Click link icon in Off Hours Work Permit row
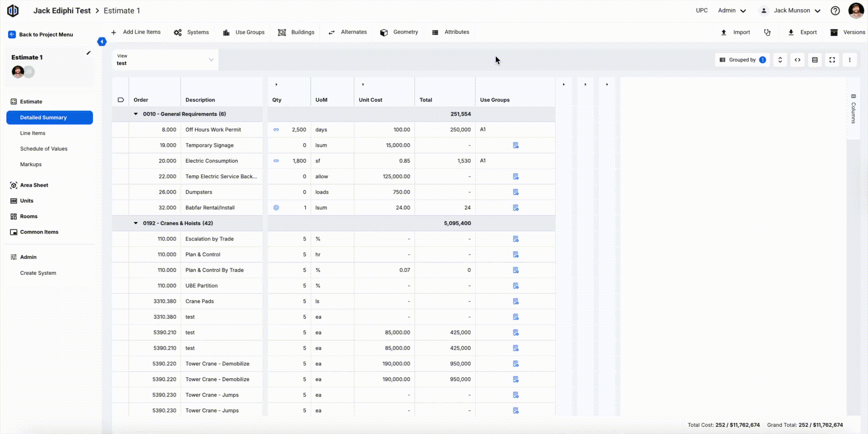 276,130
